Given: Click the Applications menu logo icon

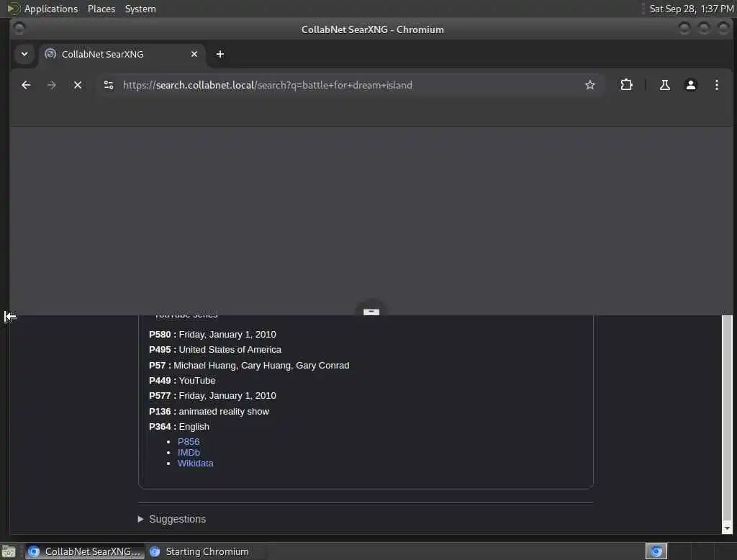Looking at the screenshot, I should pos(14,9).
